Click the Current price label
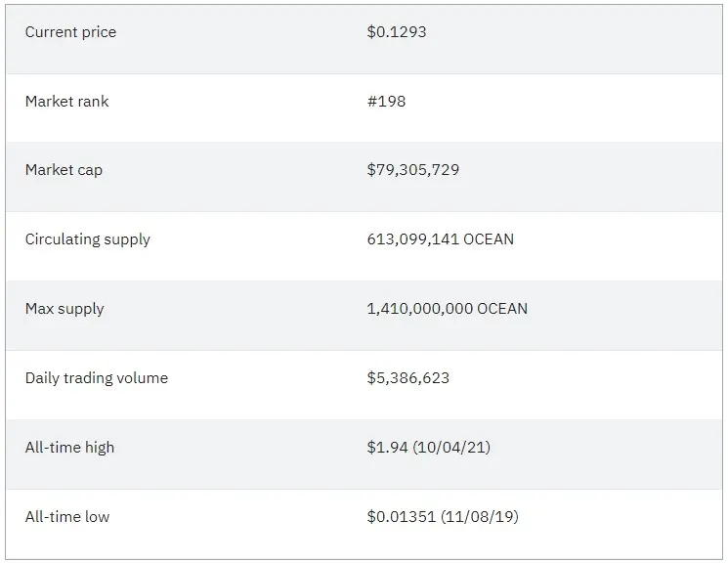Viewport: 728px width, 563px height. (x=70, y=32)
